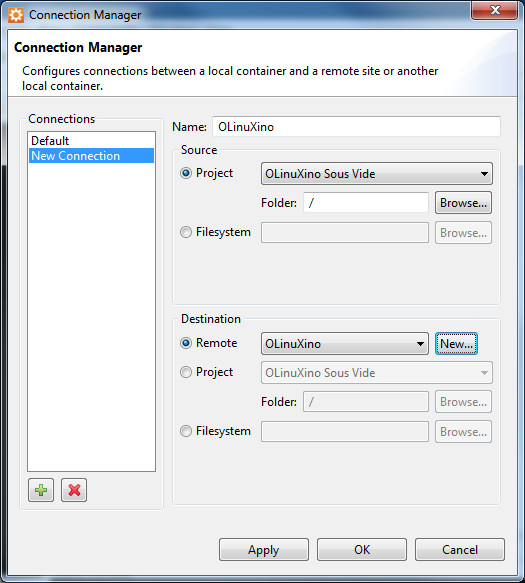Select the Source Project radio button
Image resolution: width=525 pixels, height=583 pixels.
tap(186, 173)
